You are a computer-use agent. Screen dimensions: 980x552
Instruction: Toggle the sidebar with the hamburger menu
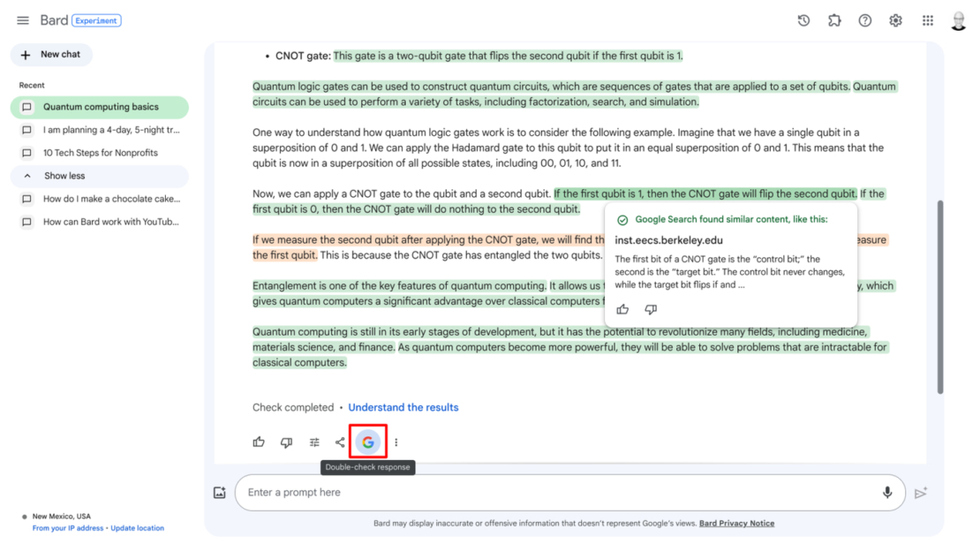[22, 19]
